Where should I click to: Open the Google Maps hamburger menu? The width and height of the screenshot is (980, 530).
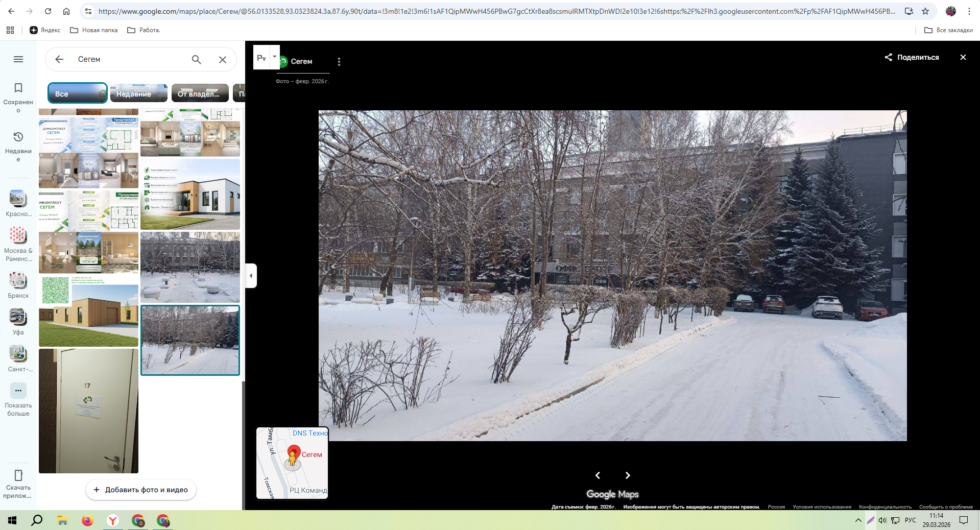click(18, 59)
